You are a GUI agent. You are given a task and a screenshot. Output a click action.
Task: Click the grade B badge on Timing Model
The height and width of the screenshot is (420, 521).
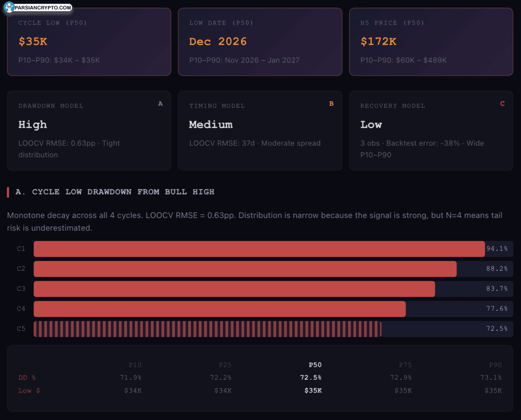(331, 103)
